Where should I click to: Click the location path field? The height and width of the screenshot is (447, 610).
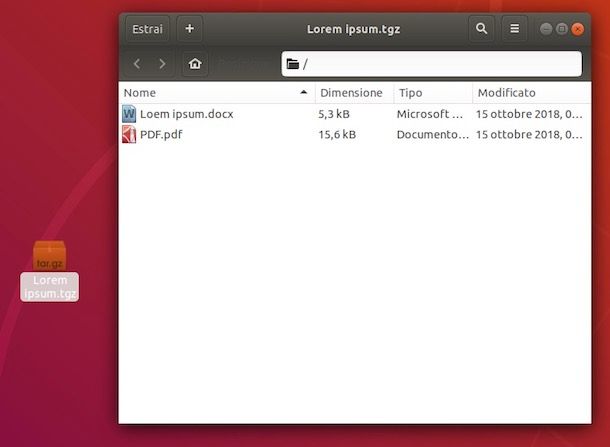(432, 64)
